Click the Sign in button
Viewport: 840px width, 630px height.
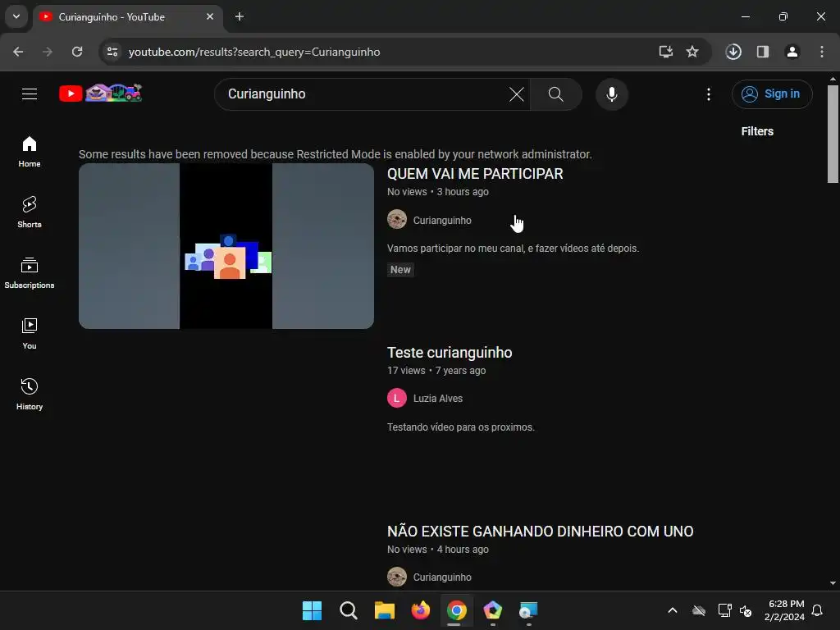[772, 94]
